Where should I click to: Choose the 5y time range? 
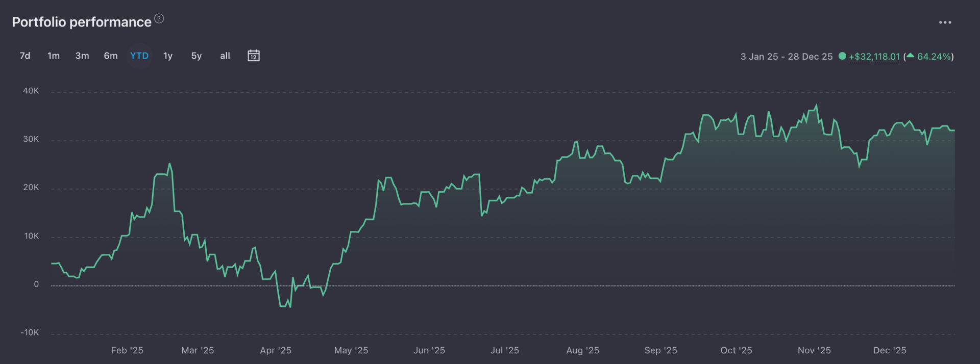click(197, 56)
